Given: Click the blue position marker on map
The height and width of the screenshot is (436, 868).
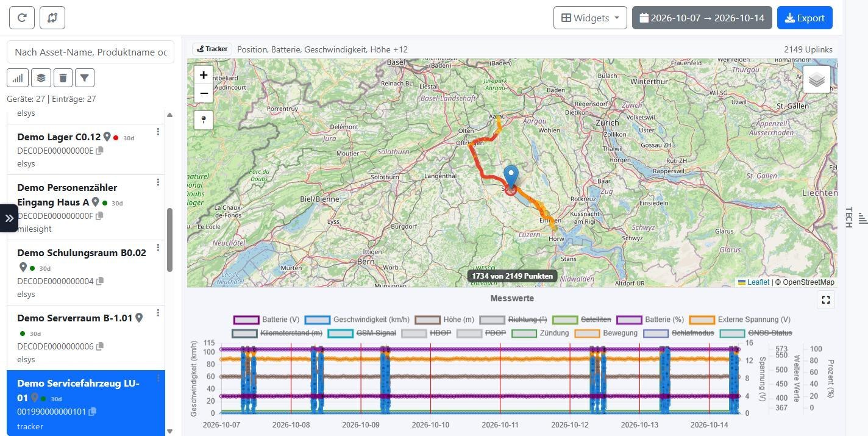Looking at the screenshot, I should click(x=511, y=176).
